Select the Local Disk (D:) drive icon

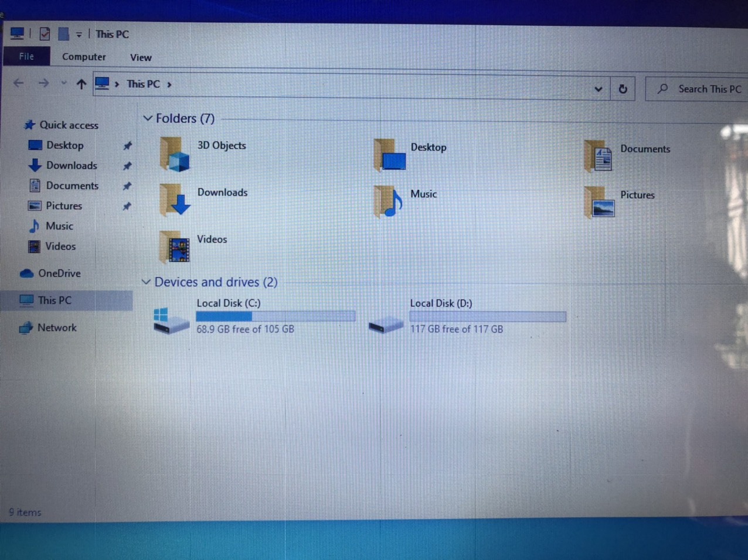coord(386,325)
